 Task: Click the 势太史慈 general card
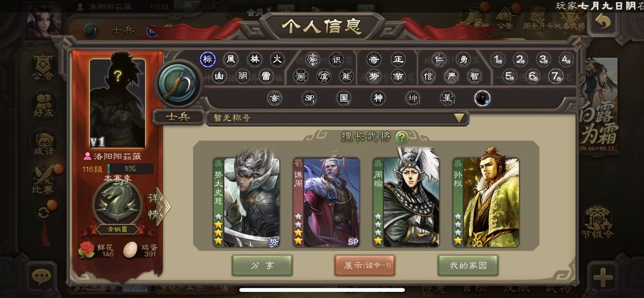tap(246, 202)
